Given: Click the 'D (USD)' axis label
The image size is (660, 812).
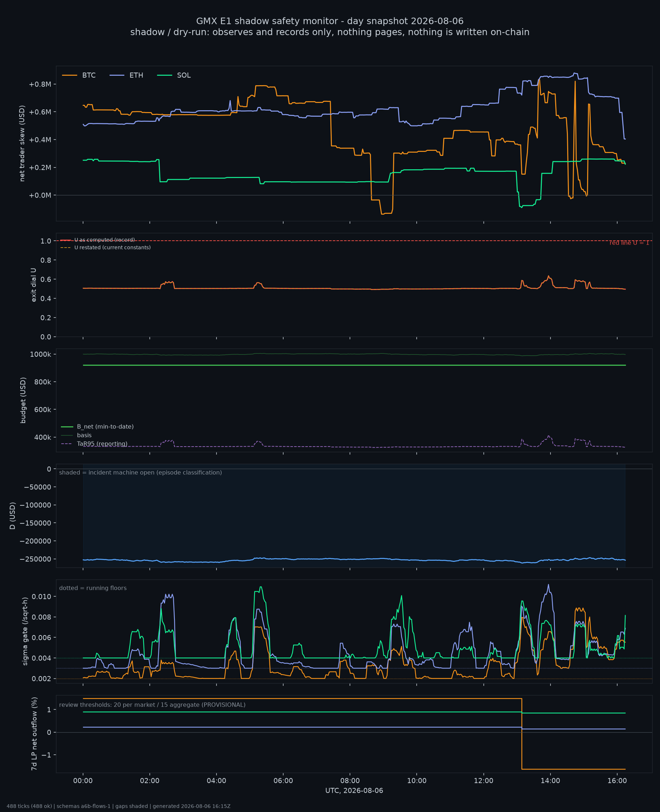Looking at the screenshot, I should [x=13, y=515].
